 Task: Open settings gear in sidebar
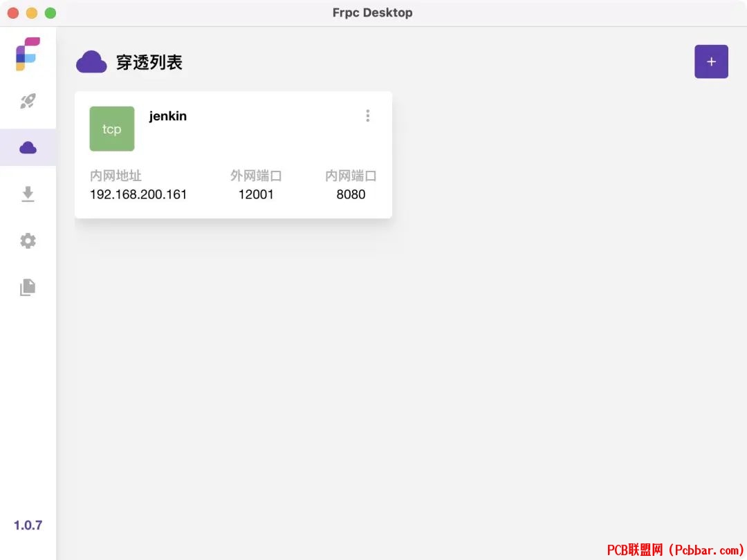(28, 241)
